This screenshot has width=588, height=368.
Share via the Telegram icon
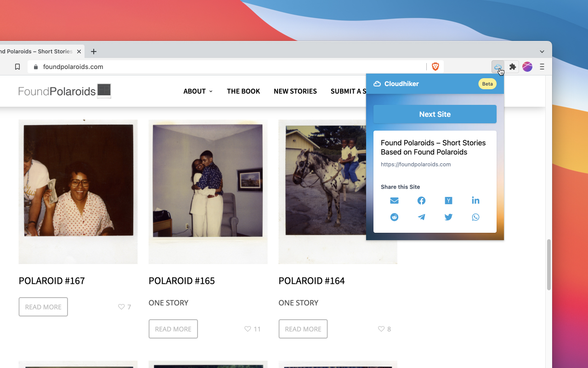421,217
